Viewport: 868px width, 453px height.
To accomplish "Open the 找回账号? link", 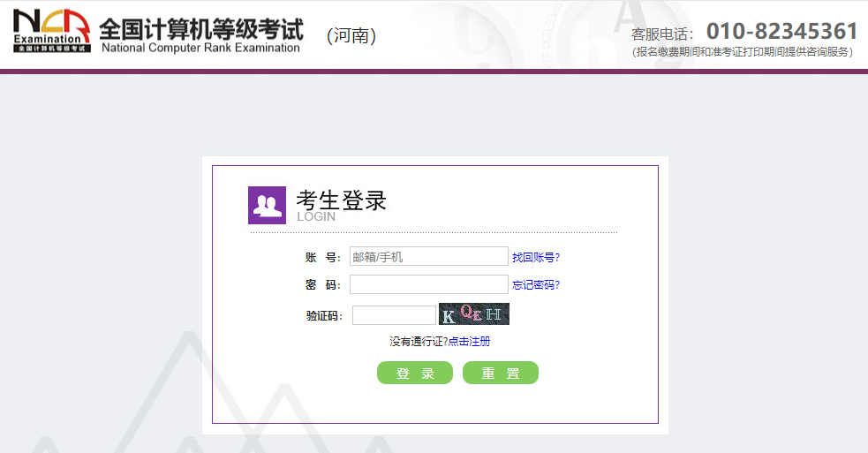I will (535, 257).
